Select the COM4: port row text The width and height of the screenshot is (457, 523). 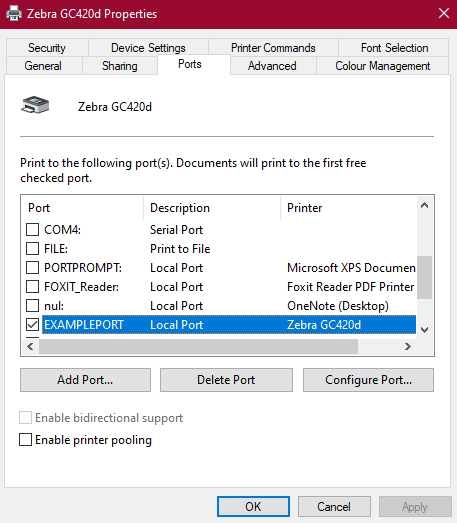(62, 230)
